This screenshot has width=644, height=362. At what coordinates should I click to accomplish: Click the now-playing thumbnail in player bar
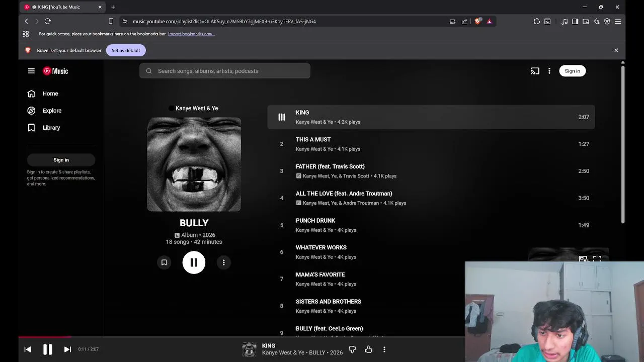pyautogui.click(x=249, y=349)
